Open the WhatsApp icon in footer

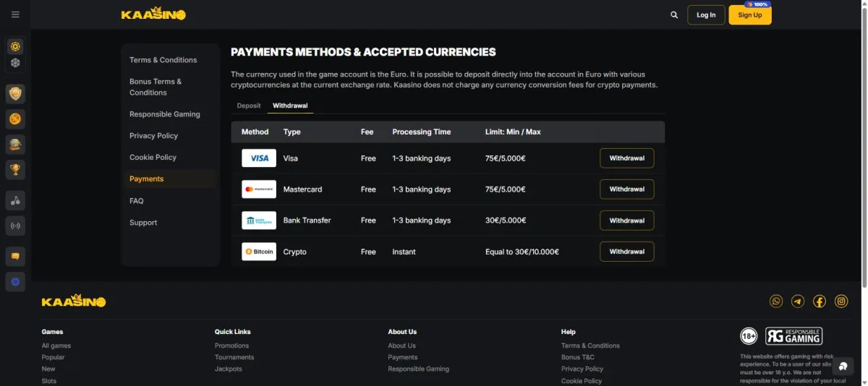(x=776, y=301)
